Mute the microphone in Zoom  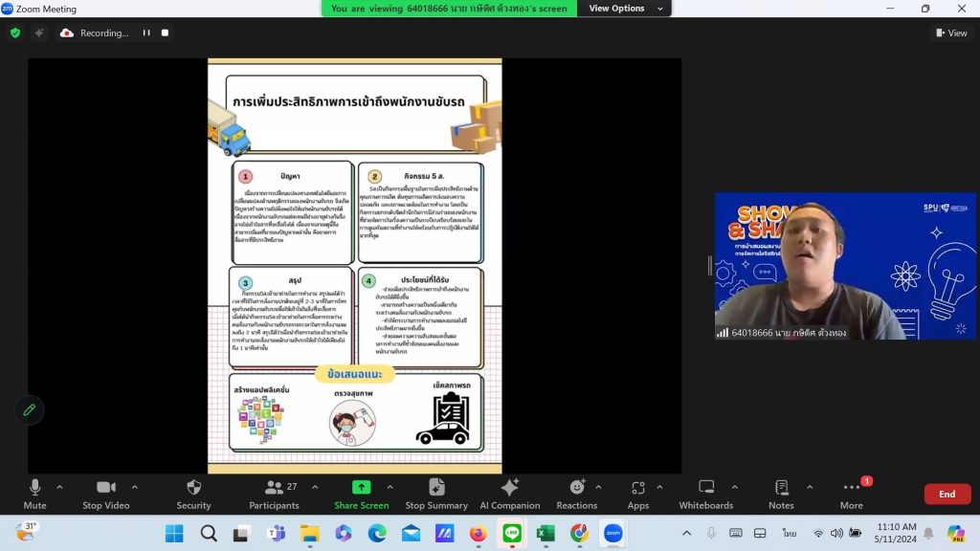[x=35, y=495]
